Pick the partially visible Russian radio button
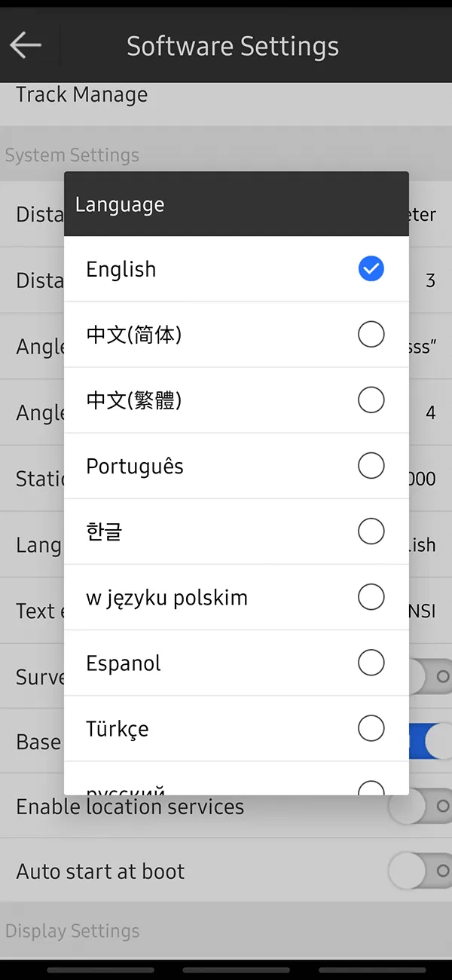The height and width of the screenshot is (980, 452). (371, 788)
